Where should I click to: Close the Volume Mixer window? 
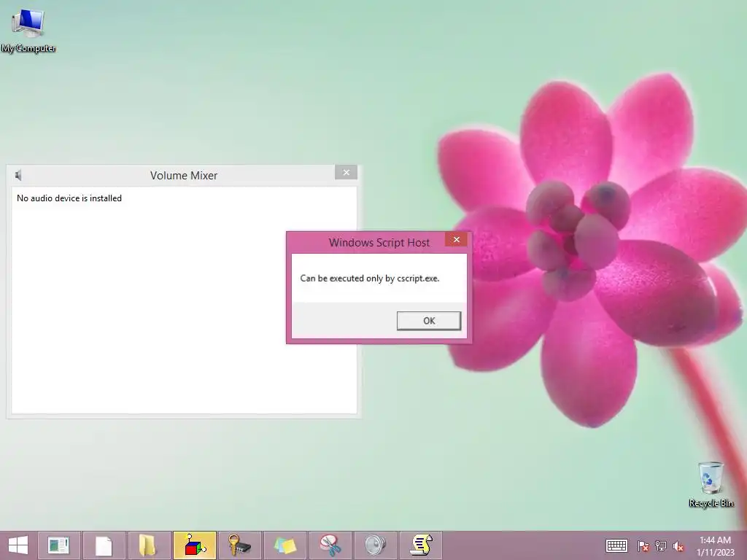[347, 172]
